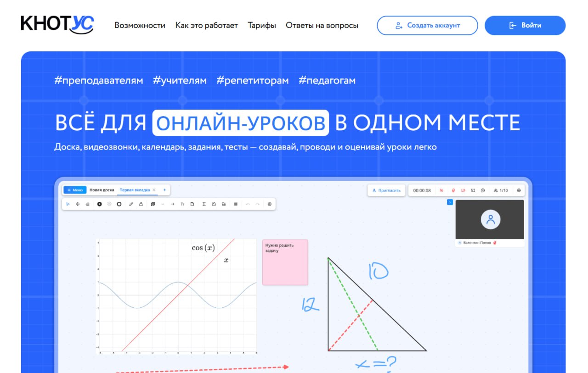Pick the eraser tool on the board
588x373 pixels.
(x=87, y=204)
